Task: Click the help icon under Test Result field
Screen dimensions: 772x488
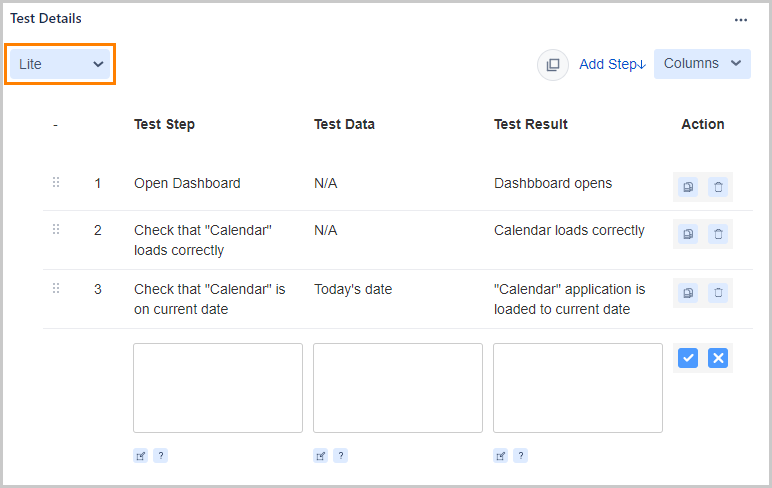Action: (x=521, y=456)
